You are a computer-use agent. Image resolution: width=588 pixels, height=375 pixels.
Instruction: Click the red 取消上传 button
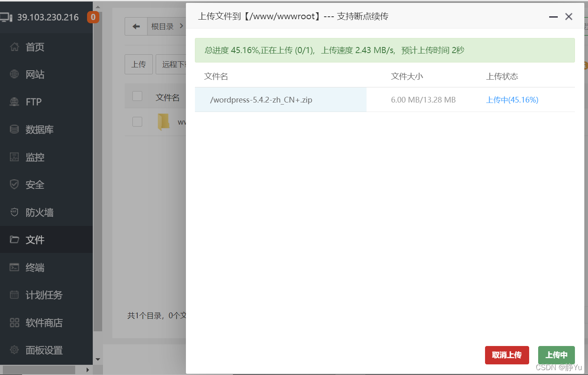click(x=507, y=355)
